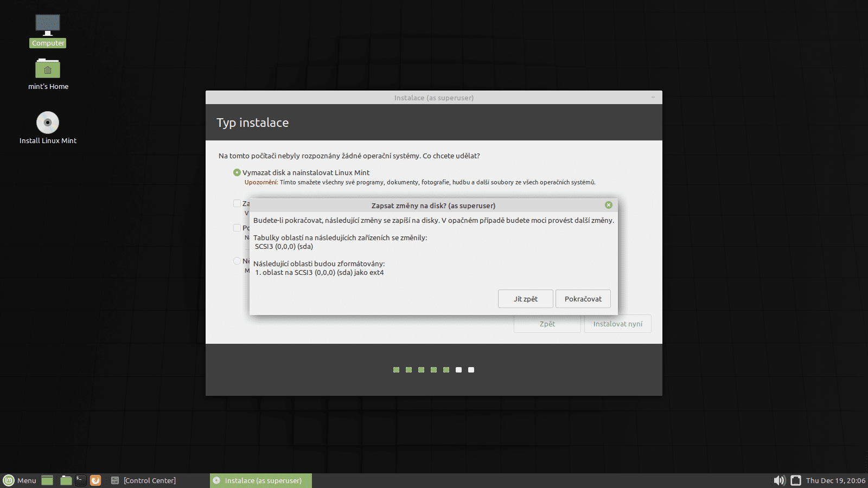
Task: Click the Zpět button in the installer
Action: click(x=547, y=324)
